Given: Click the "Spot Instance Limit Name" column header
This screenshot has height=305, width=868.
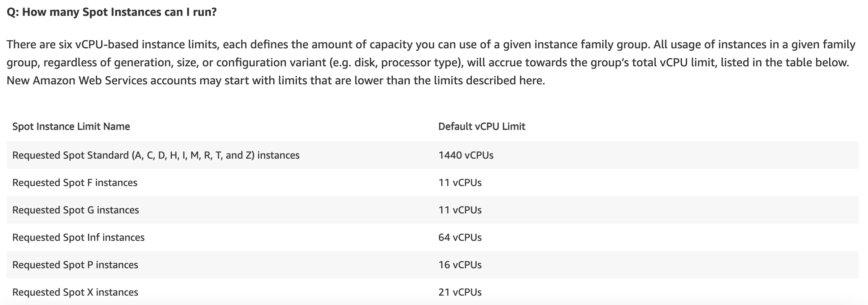Looking at the screenshot, I should click(x=71, y=127).
